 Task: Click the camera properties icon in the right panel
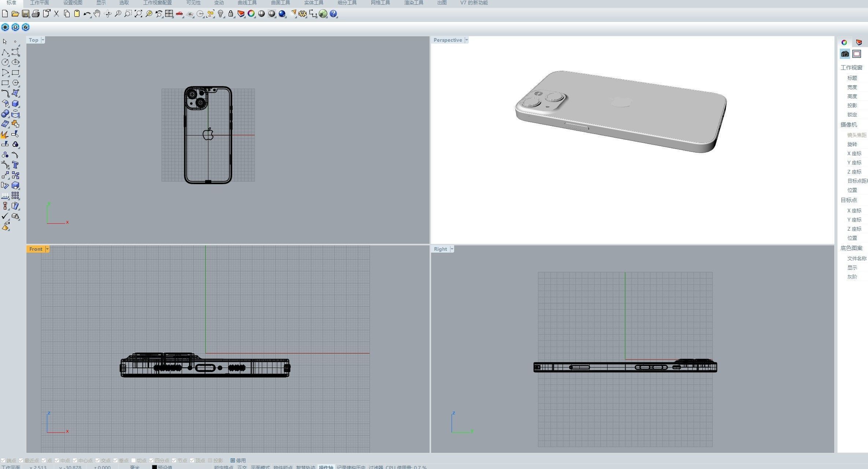coord(845,54)
